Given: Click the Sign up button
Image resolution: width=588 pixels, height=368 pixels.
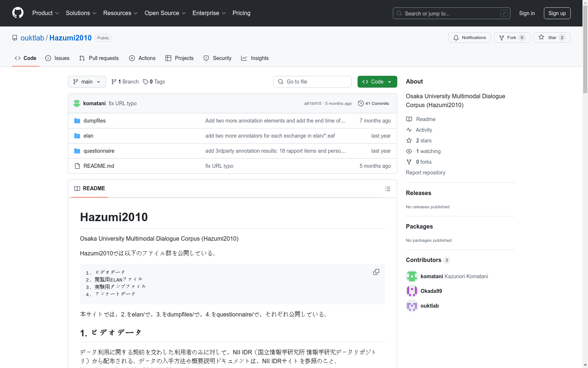Looking at the screenshot, I should pyautogui.click(x=557, y=13).
